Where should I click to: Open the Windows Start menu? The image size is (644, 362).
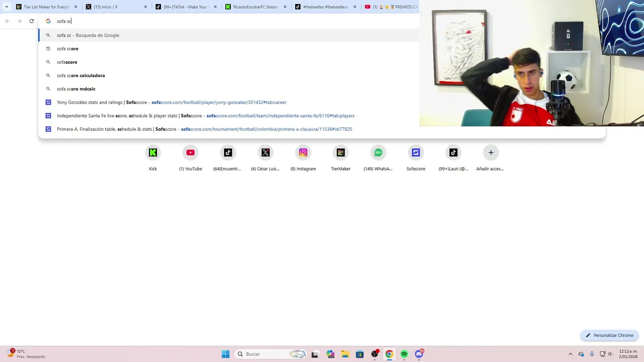[x=225, y=354]
